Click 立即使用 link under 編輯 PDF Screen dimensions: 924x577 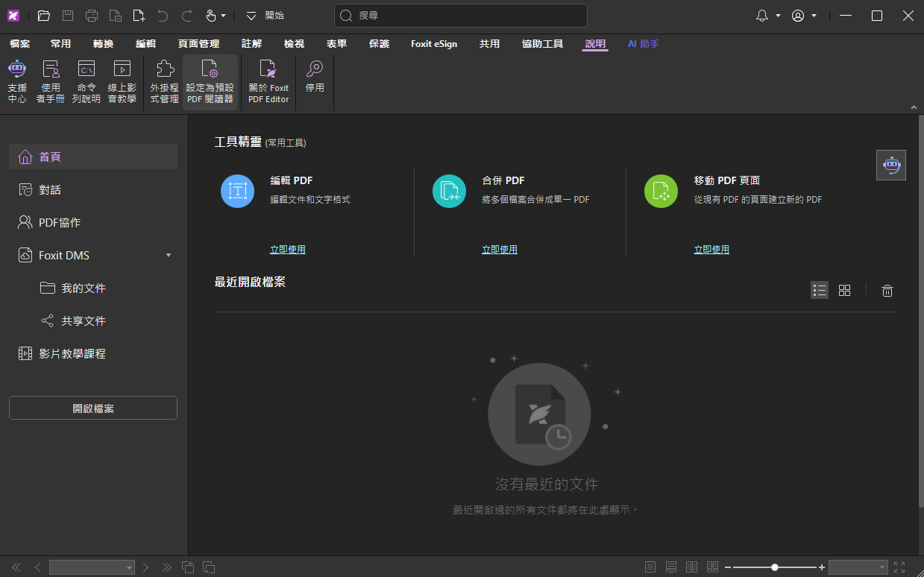click(x=288, y=250)
